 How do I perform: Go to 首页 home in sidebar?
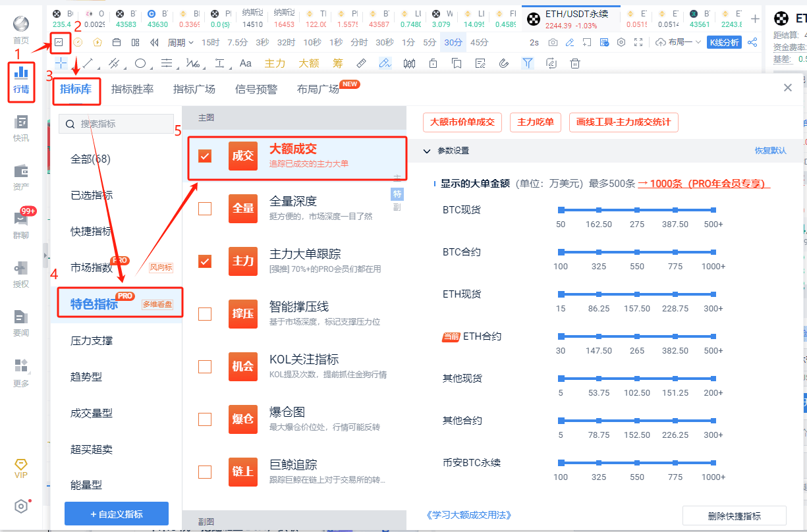(x=21, y=29)
